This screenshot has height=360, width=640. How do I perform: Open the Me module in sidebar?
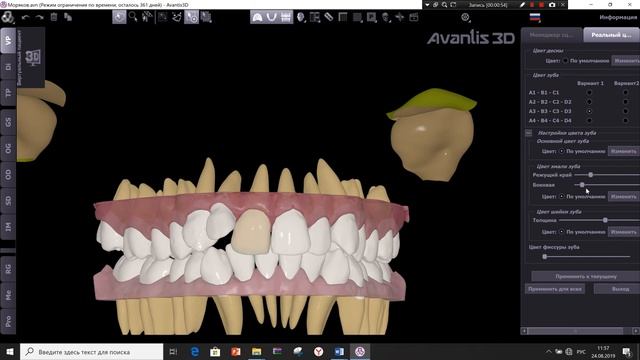coord(8,295)
